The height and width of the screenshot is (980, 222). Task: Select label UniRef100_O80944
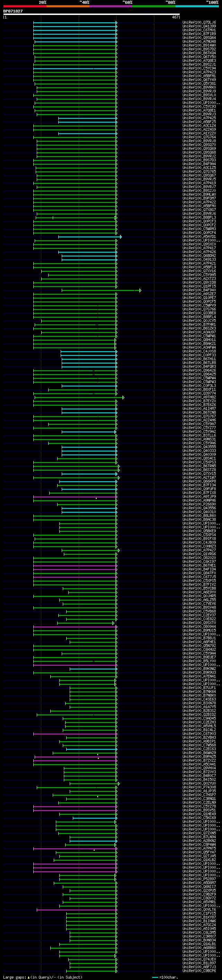click(199, 626)
